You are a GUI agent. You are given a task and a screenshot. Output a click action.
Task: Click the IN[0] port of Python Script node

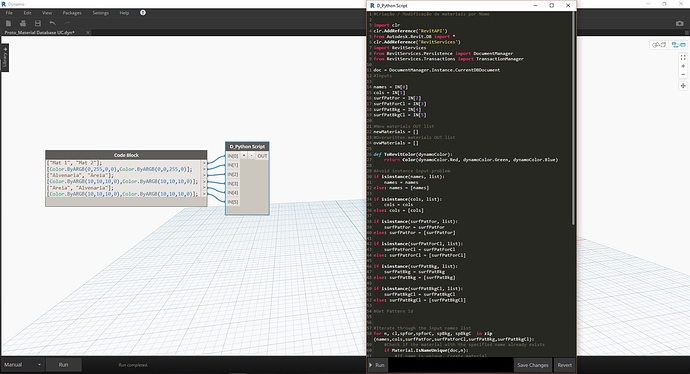[233, 156]
